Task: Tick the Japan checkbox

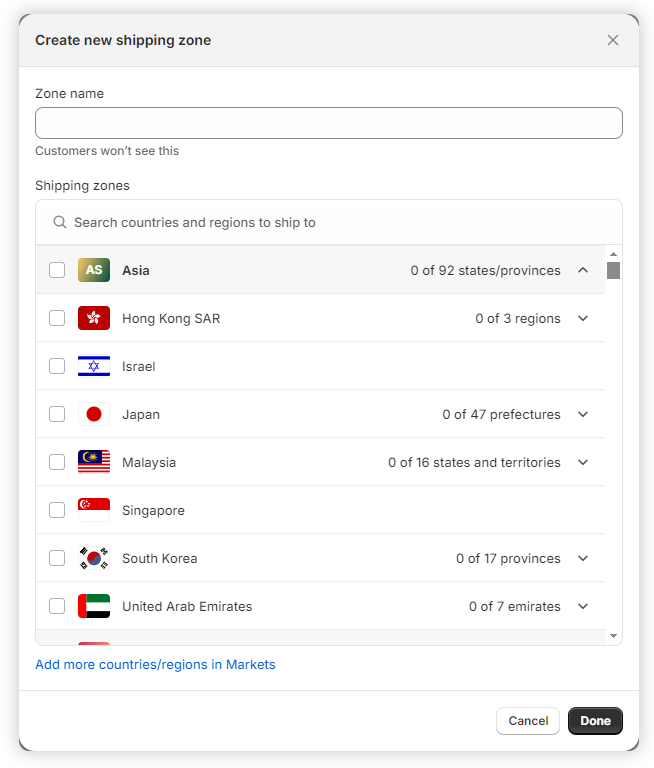Action: point(57,414)
